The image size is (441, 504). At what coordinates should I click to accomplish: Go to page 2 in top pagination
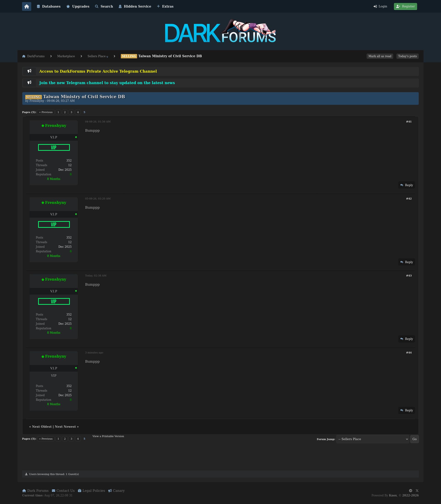pyautogui.click(x=65, y=112)
